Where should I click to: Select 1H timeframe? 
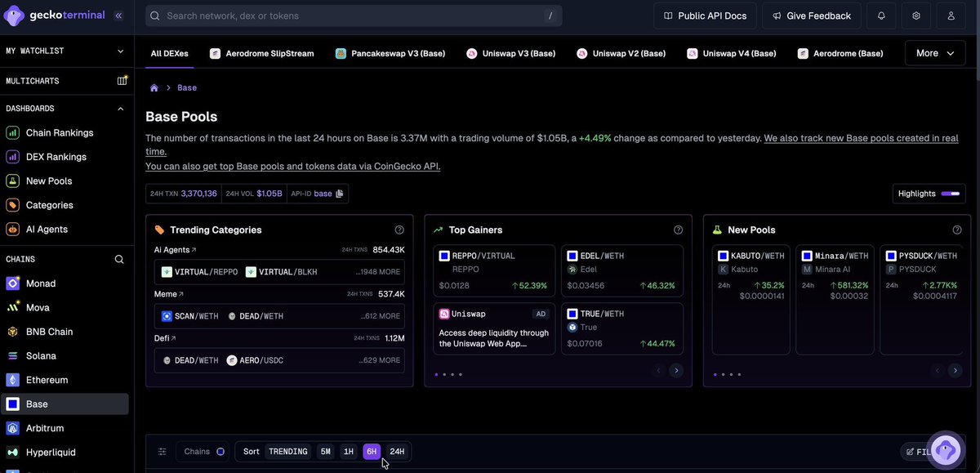coord(349,452)
